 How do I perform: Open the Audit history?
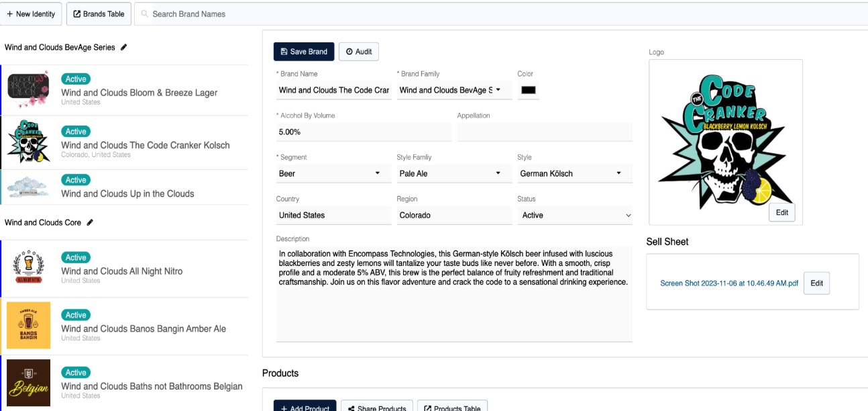coord(359,52)
